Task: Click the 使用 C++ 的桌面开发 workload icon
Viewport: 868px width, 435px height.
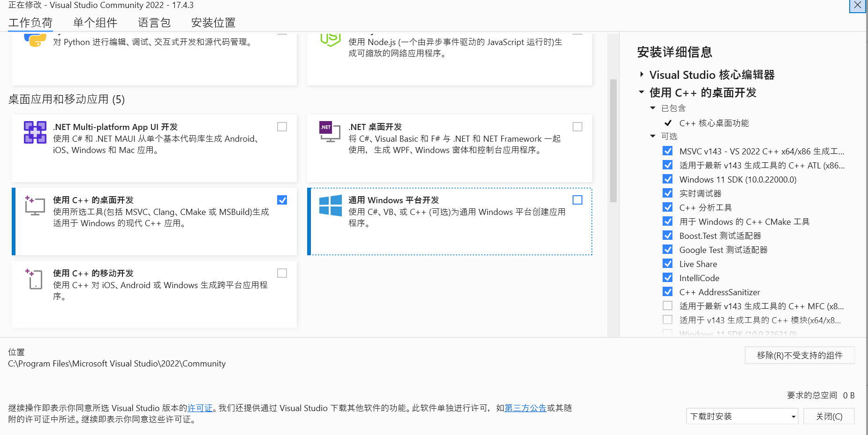Action: 35,206
